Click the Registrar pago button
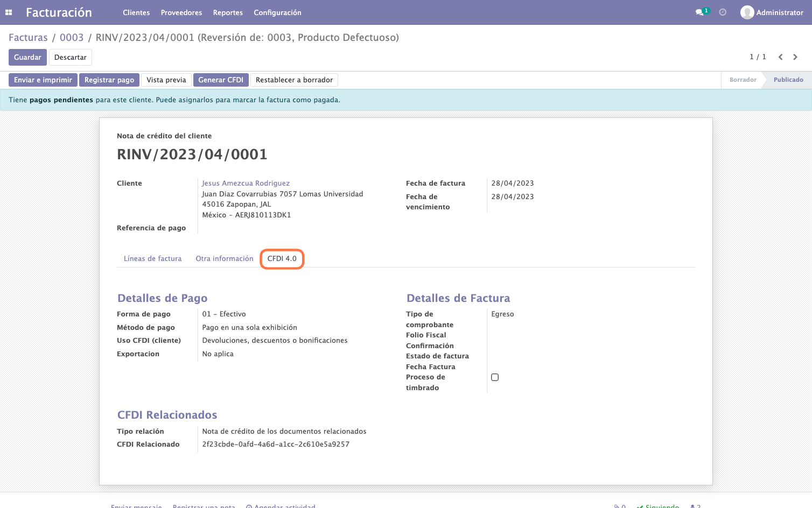Viewport: 812px width, 508px height. 109,80
